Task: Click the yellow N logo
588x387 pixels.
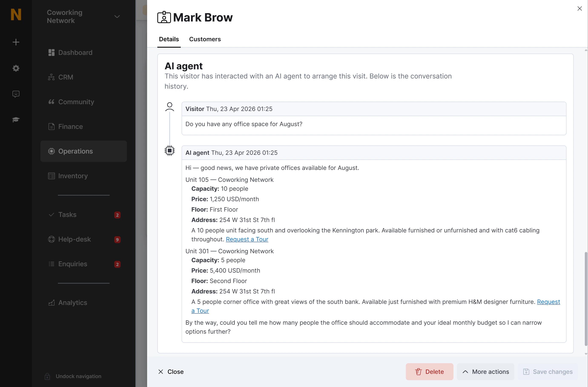Action: coord(16,15)
